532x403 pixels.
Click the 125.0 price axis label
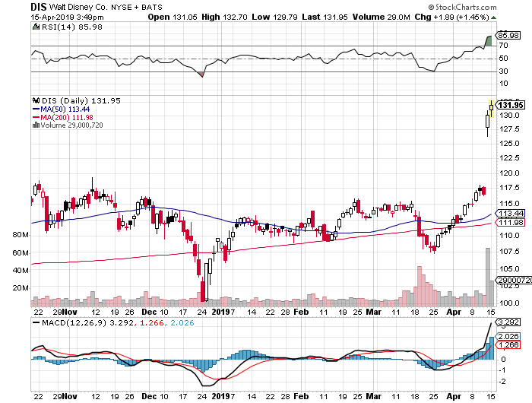pos(509,143)
